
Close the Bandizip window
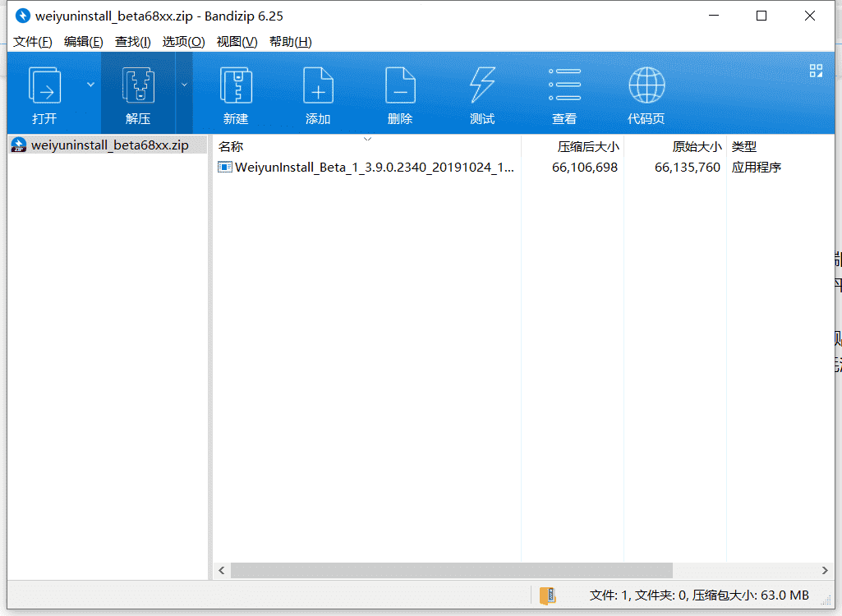(810, 16)
